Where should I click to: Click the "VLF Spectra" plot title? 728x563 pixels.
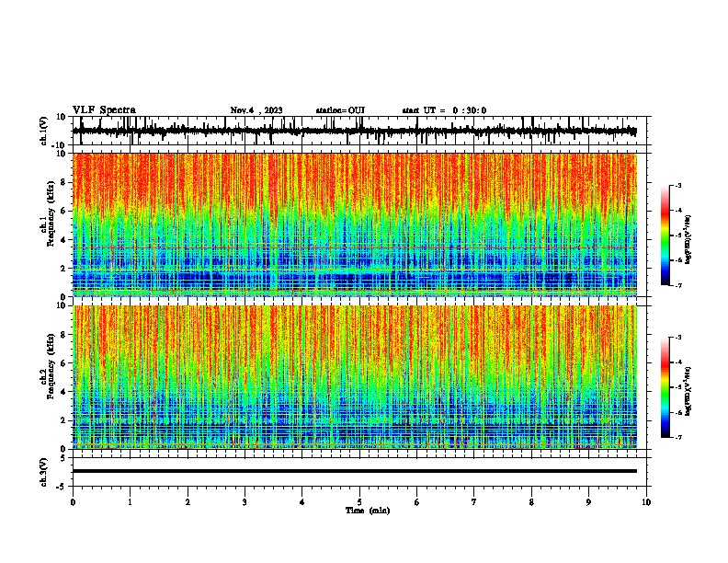point(104,110)
